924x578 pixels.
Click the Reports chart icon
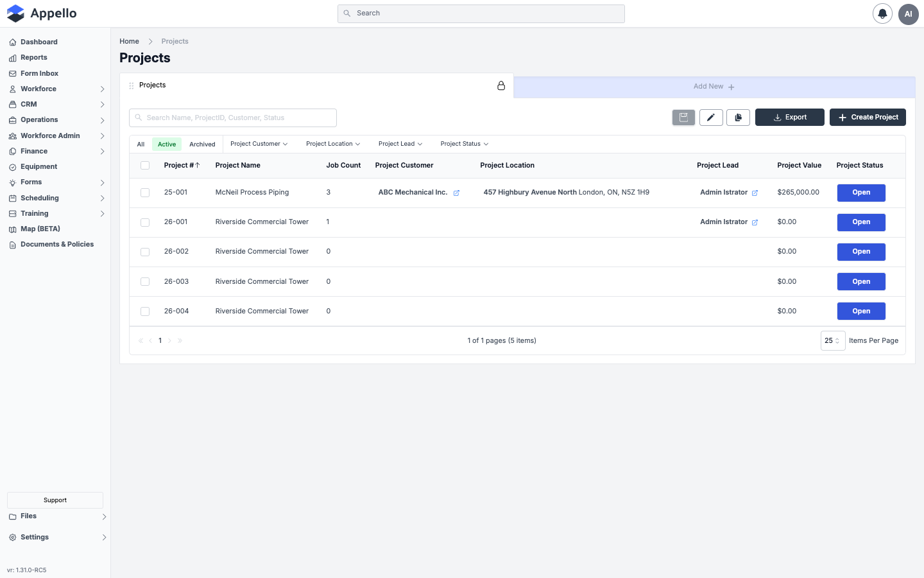coord(13,58)
